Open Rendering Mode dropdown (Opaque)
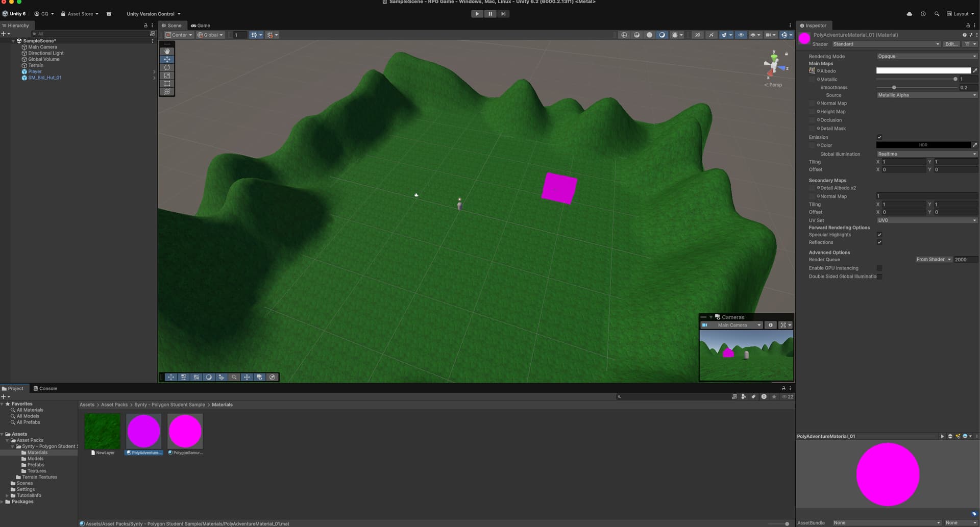The image size is (980, 527). pos(927,56)
